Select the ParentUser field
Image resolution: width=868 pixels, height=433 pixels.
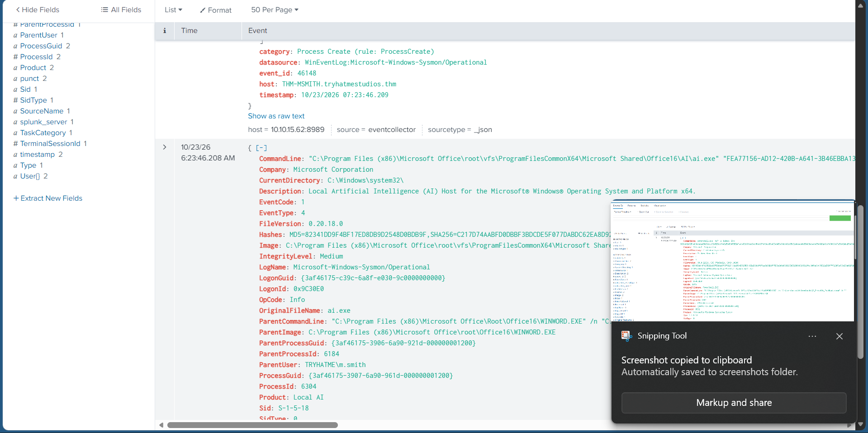point(38,35)
